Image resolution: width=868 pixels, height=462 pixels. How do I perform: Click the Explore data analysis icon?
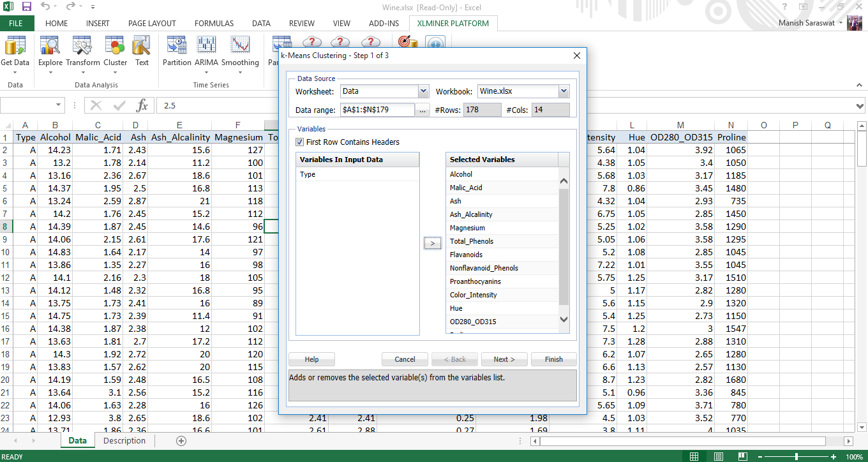50,51
